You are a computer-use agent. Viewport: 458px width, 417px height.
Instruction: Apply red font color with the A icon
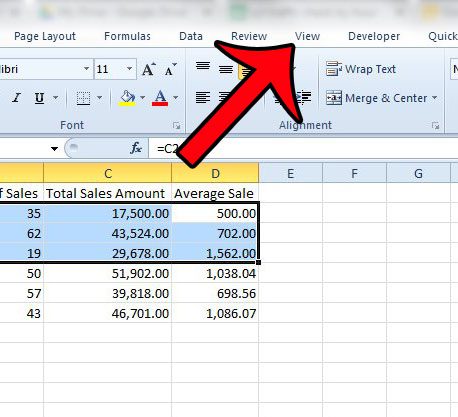[160, 98]
